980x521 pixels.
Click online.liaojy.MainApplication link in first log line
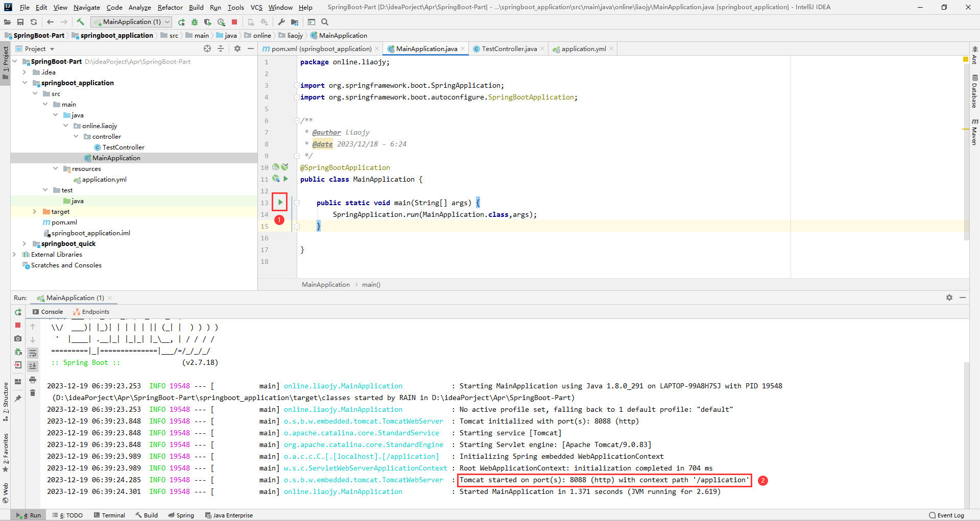point(343,386)
